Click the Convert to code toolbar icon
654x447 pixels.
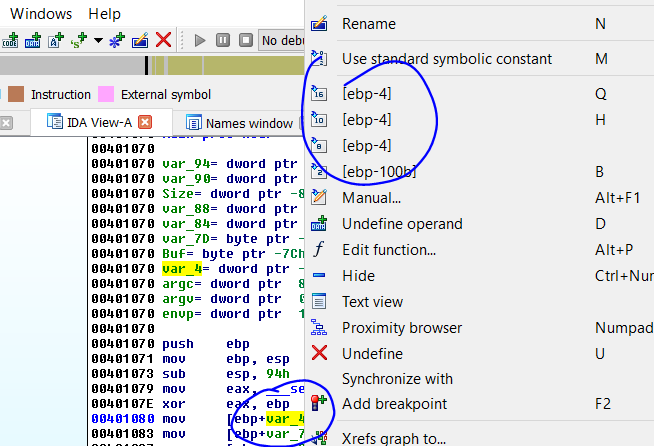point(11,40)
